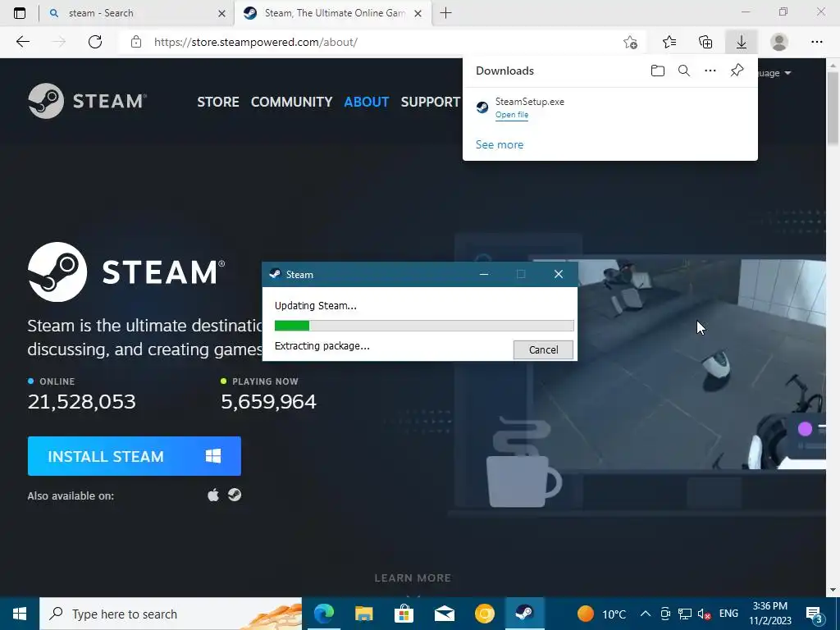Pin the Downloads panel
The height and width of the screenshot is (630, 840).
[x=737, y=71]
